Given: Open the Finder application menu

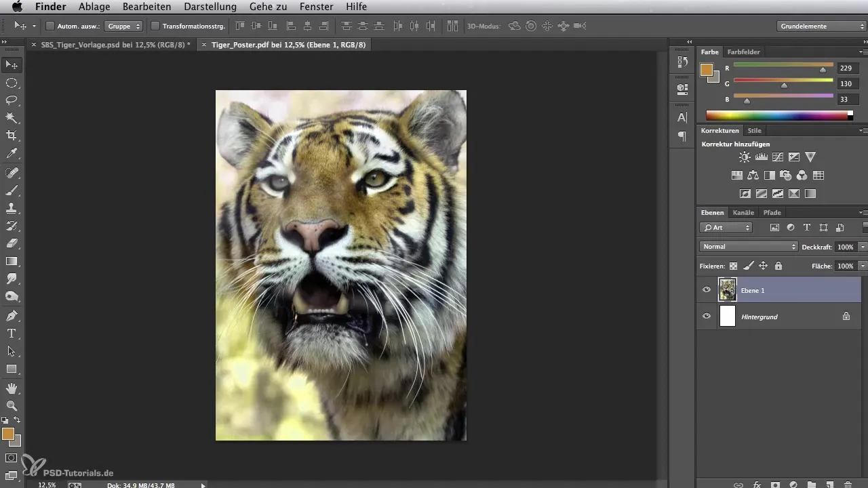Looking at the screenshot, I should [x=51, y=7].
